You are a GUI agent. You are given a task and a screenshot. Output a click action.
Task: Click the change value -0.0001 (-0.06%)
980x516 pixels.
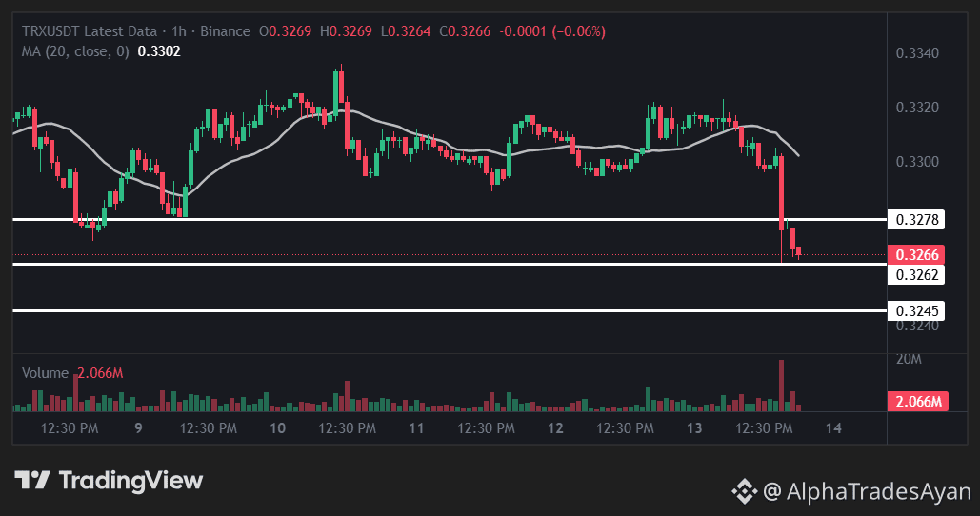click(552, 31)
